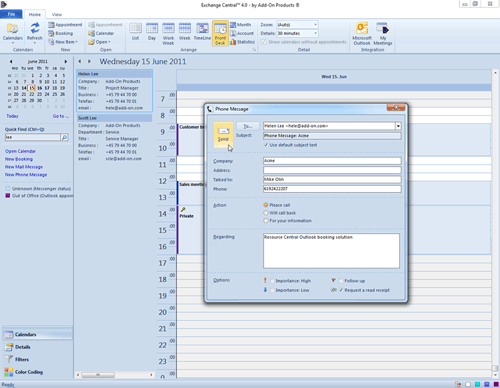Open the Zoom dropdown

click(315, 25)
